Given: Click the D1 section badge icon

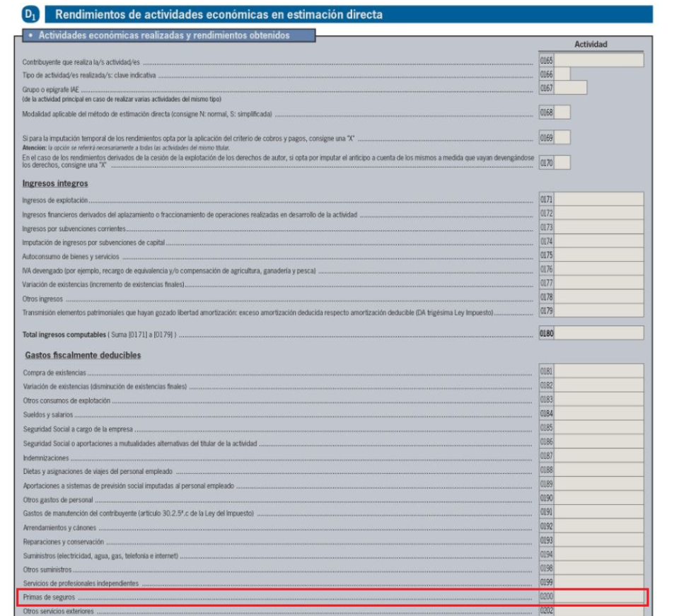Looking at the screenshot, I should (28, 11).
